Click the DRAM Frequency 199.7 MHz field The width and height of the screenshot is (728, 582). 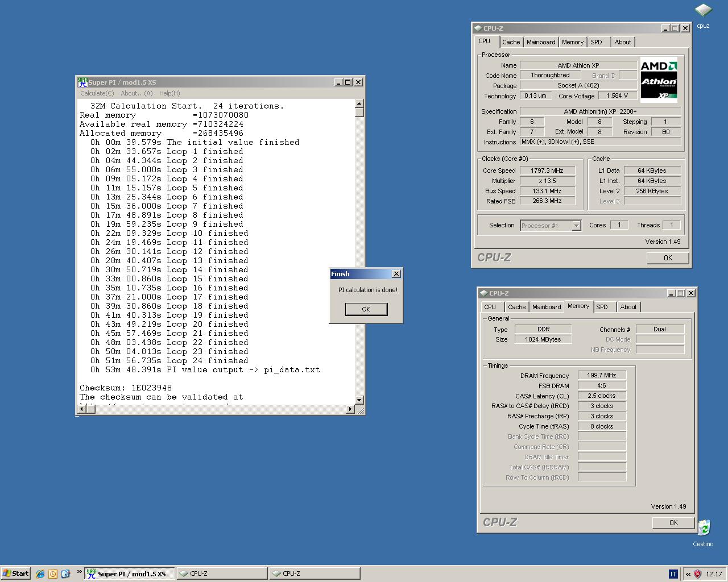(x=602, y=375)
